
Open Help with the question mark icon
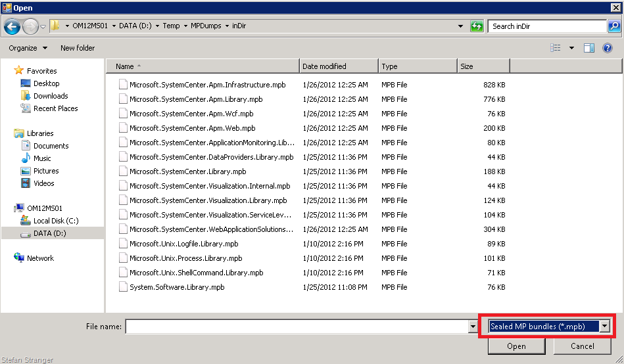[x=608, y=48]
